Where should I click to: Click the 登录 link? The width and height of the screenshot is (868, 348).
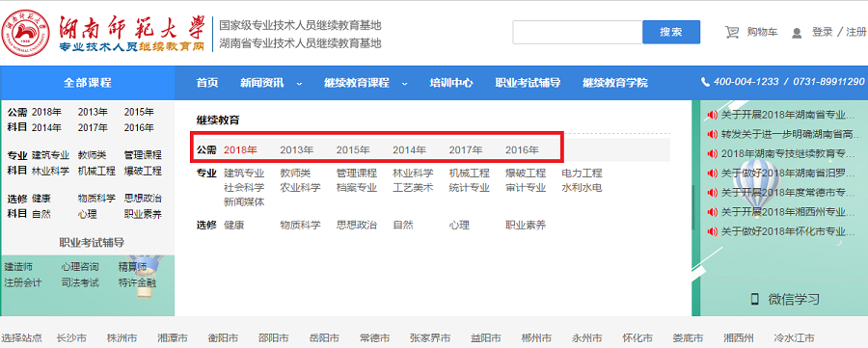click(823, 32)
